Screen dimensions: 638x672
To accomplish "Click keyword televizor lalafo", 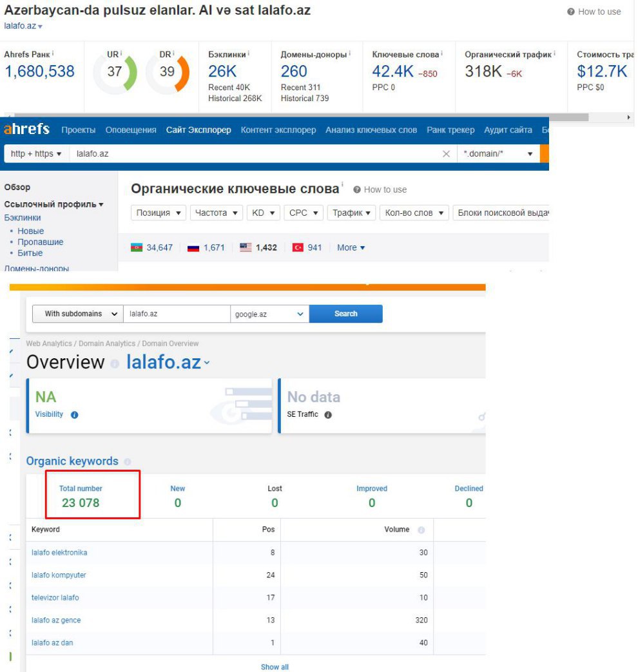I will [x=55, y=597].
